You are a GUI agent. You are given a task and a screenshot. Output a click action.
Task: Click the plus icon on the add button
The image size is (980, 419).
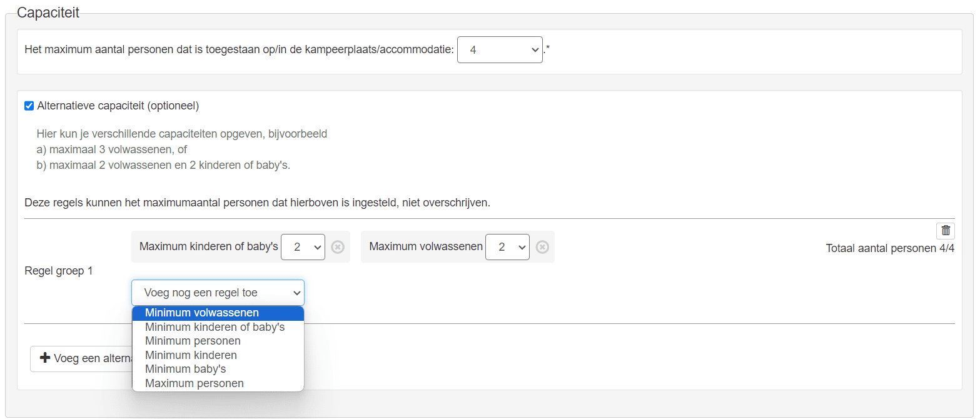(44, 358)
